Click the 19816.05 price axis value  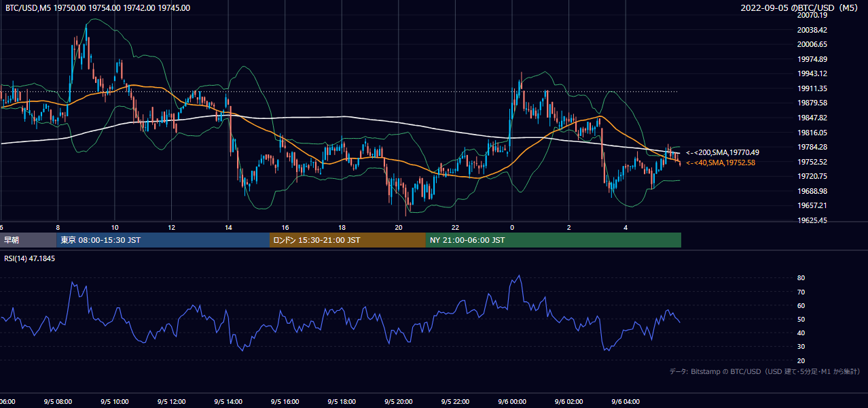(x=812, y=133)
